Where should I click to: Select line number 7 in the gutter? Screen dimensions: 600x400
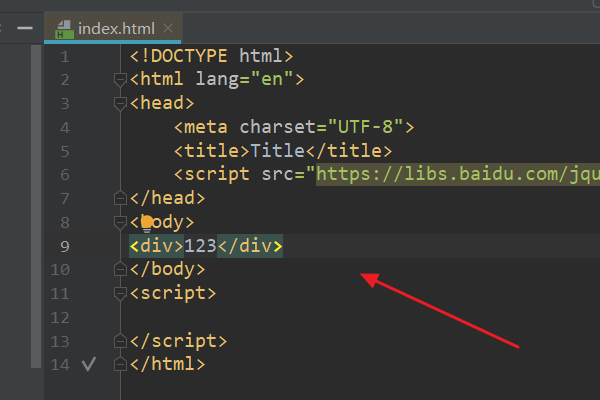pyautogui.click(x=65, y=199)
